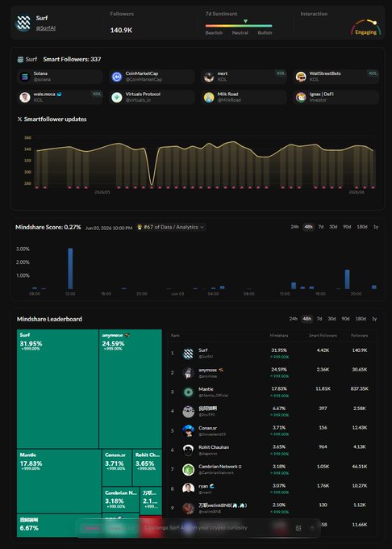
Task: Click trophy icon beside #67 ranking
Action: click(140, 227)
